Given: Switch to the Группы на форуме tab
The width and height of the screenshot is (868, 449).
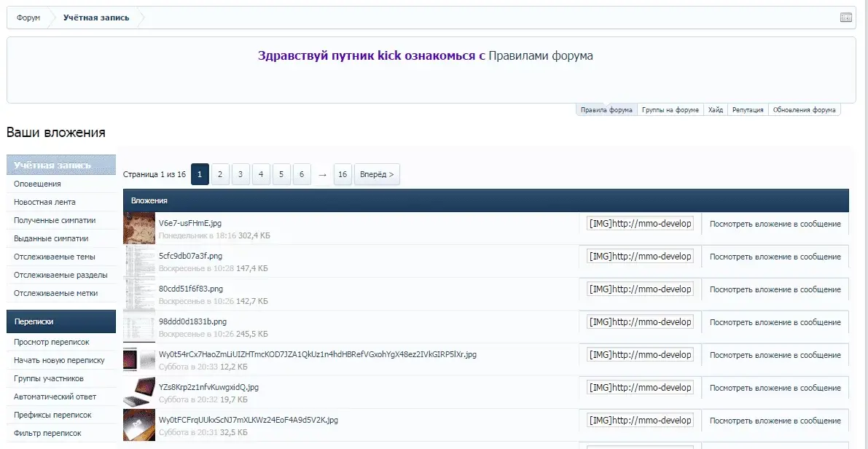Looking at the screenshot, I should pyautogui.click(x=670, y=109).
